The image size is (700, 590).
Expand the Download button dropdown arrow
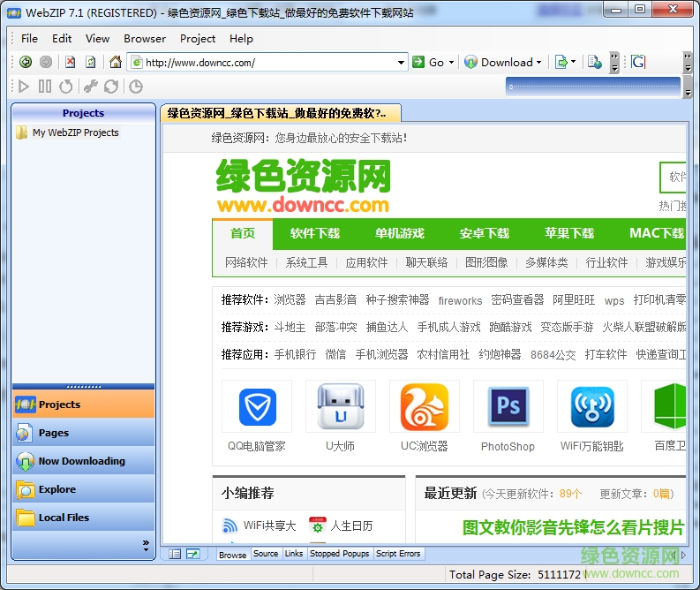538,63
